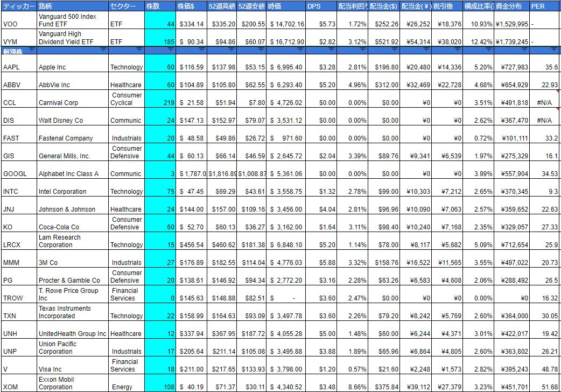The width and height of the screenshot is (561, 392).
Task: Select the DPS header cell
Action: [321, 6]
